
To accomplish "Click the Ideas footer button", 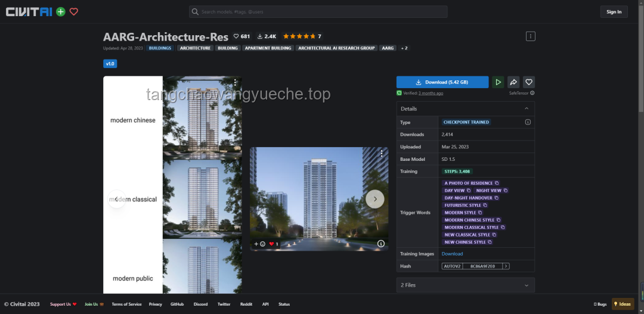I will click(x=623, y=304).
